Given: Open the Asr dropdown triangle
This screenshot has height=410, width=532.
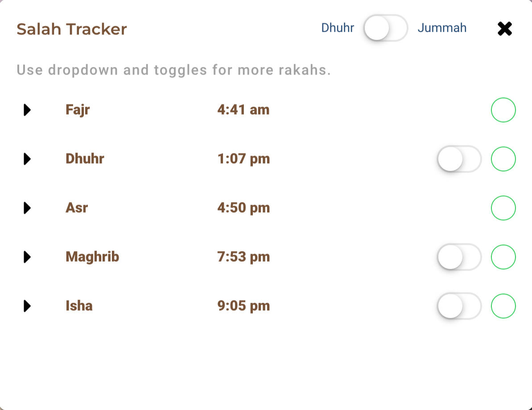Looking at the screenshot, I should tap(27, 208).
